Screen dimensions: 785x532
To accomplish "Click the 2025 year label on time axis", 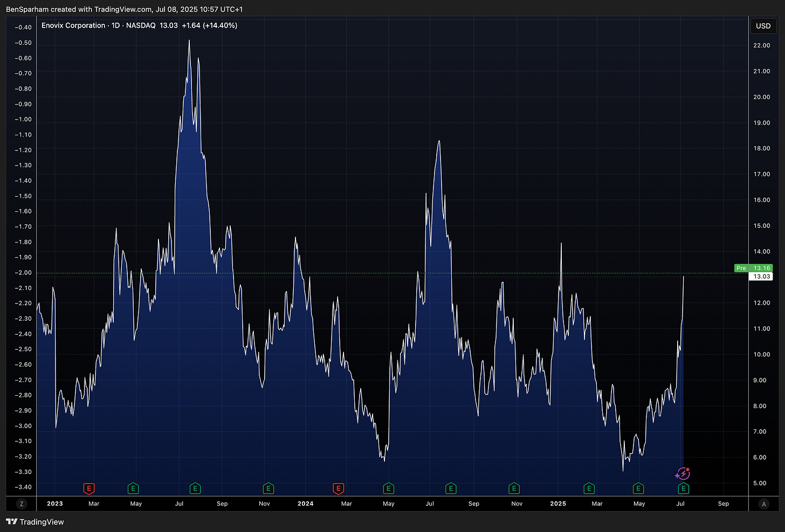I will [558, 504].
